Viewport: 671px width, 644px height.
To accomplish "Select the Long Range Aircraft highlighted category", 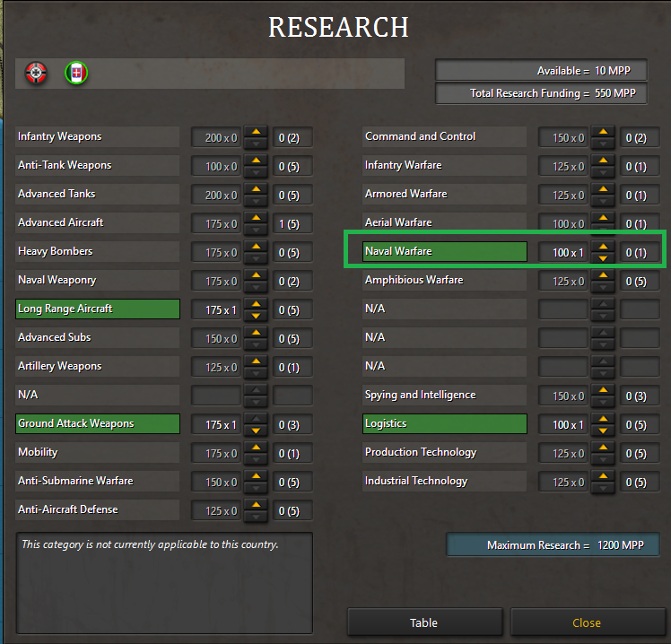I will click(97, 309).
